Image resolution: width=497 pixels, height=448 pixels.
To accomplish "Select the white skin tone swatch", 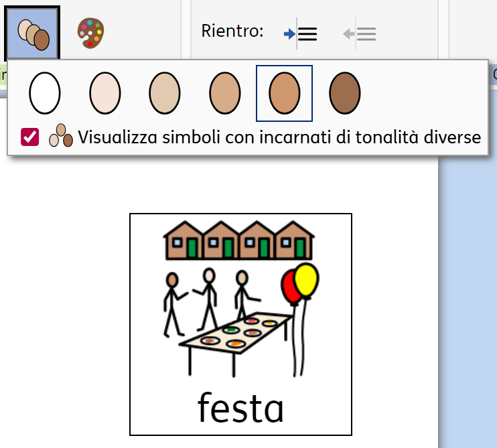I will (45, 93).
